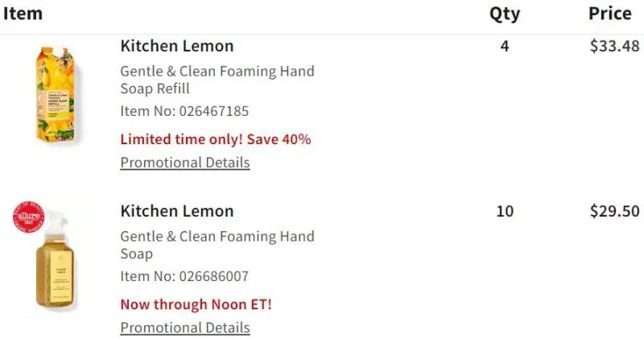Screen dimensions: 644x339
Task: Click the Qty column header
Action: coord(505,14)
